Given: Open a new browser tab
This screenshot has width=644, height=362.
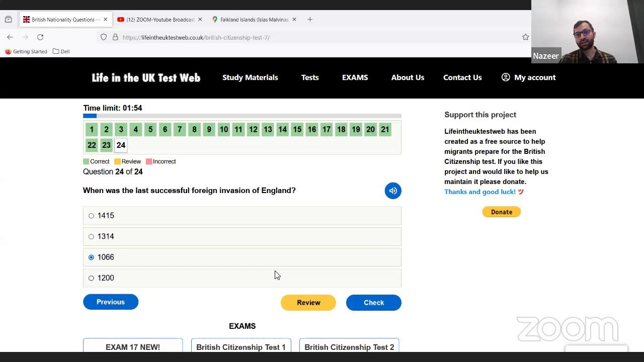Looking at the screenshot, I should click(310, 20).
